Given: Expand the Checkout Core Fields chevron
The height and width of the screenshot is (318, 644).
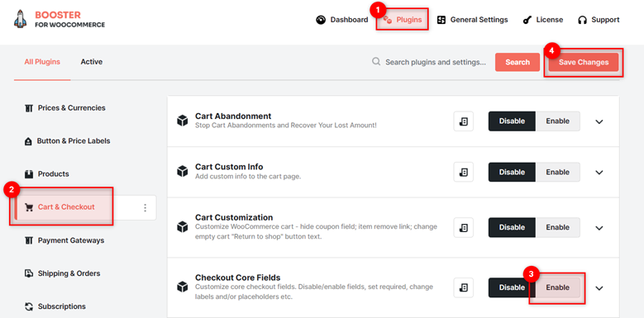Looking at the screenshot, I should point(599,287).
